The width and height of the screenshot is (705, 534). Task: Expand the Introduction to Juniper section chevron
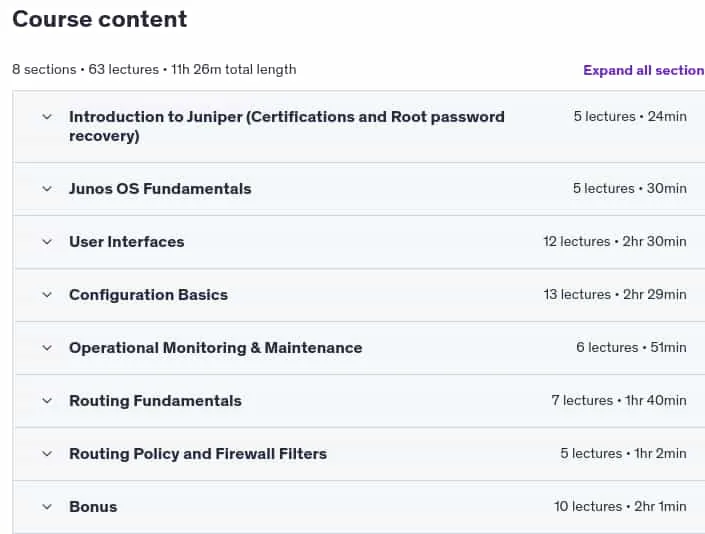tap(47, 117)
